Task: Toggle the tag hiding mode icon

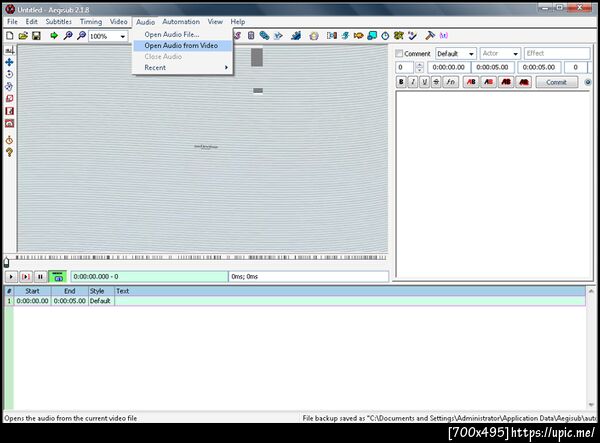Action: (x=443, y=36)
